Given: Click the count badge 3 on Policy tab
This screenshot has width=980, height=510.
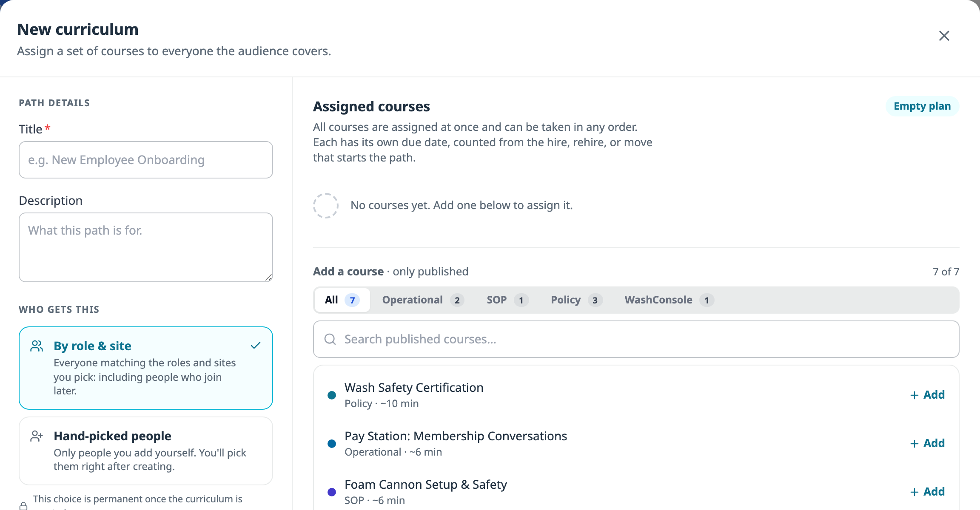Looking at the screenshot, I should 595,300.
